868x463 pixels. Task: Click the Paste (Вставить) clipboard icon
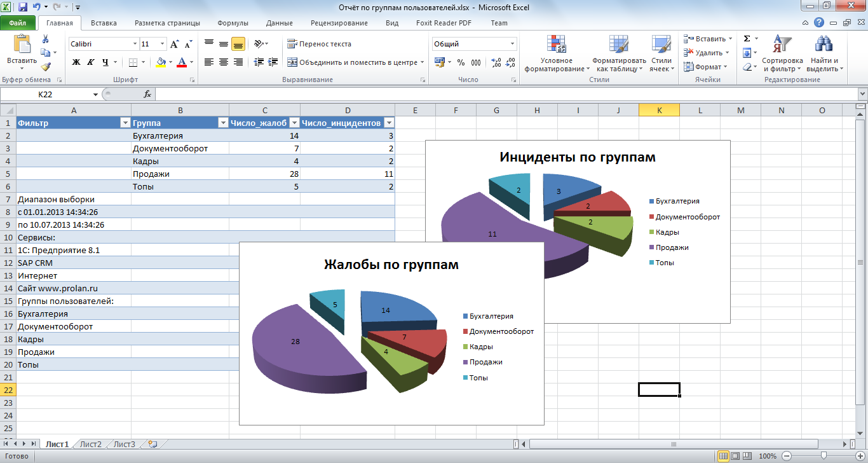click(22, 46)
